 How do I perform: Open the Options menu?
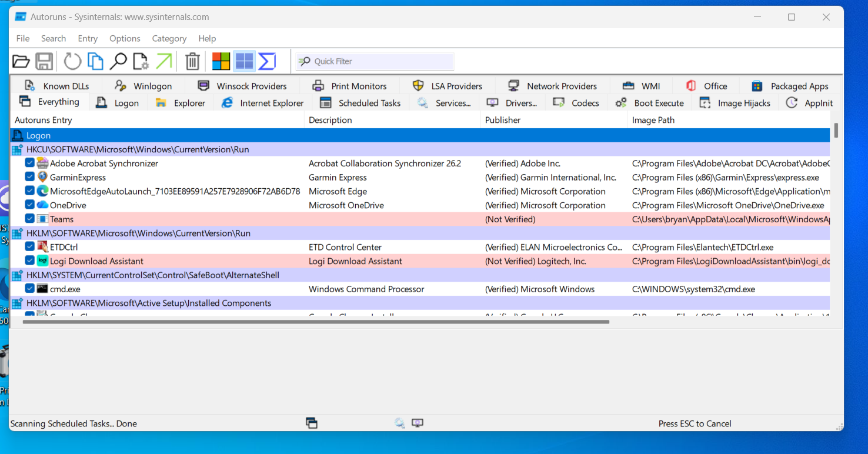(x=125, y=38)
